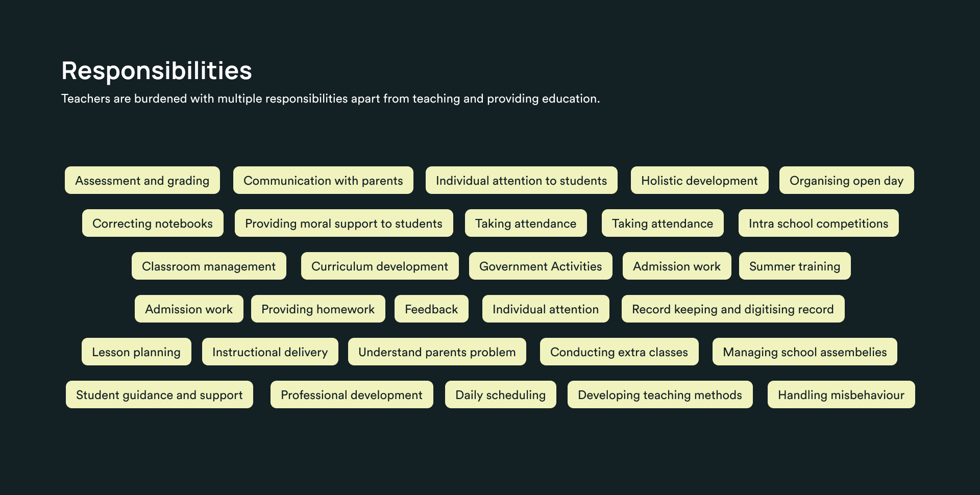
Task: Click Providing moral support to students
Action: pyautogui.click(x=344, y=224)
